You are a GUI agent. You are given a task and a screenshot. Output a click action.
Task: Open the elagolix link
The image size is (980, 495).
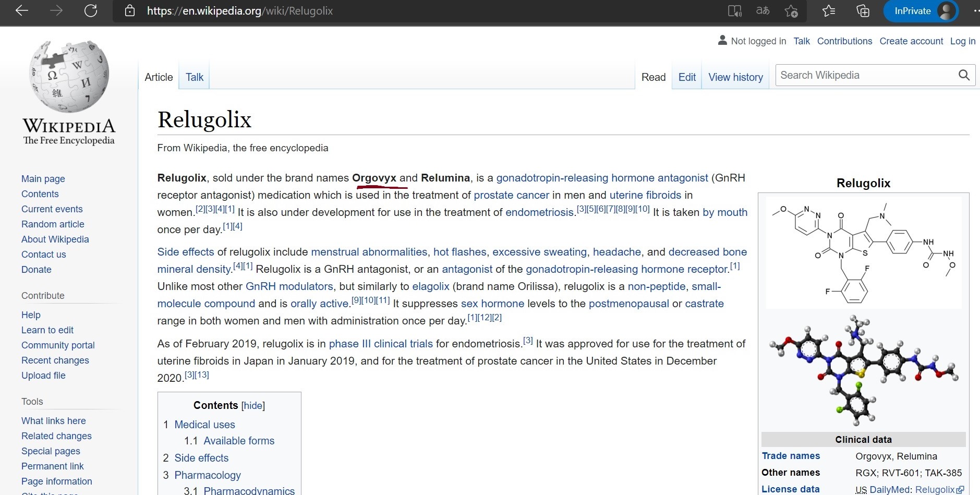(x=431, y=286)
